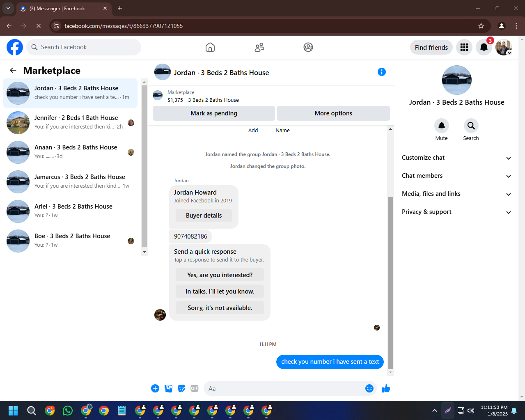Click the Add option in chat
The image size is (525, 420).
(253, 130)
